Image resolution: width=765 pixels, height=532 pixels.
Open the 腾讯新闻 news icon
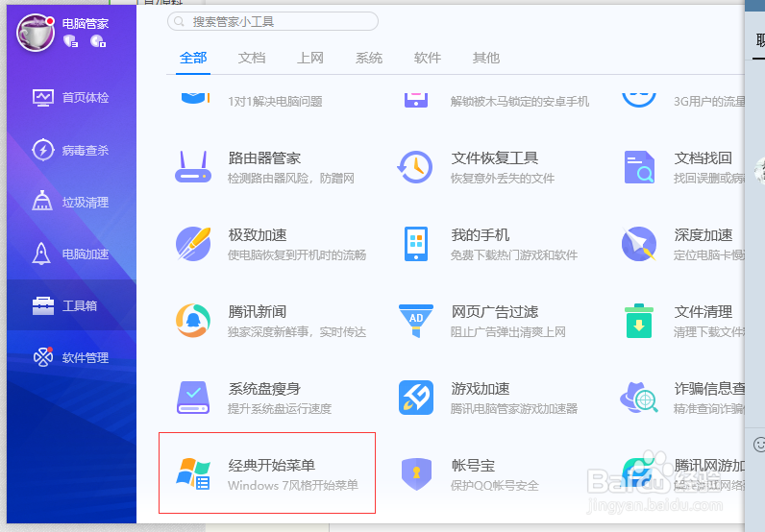click(193, 321)
